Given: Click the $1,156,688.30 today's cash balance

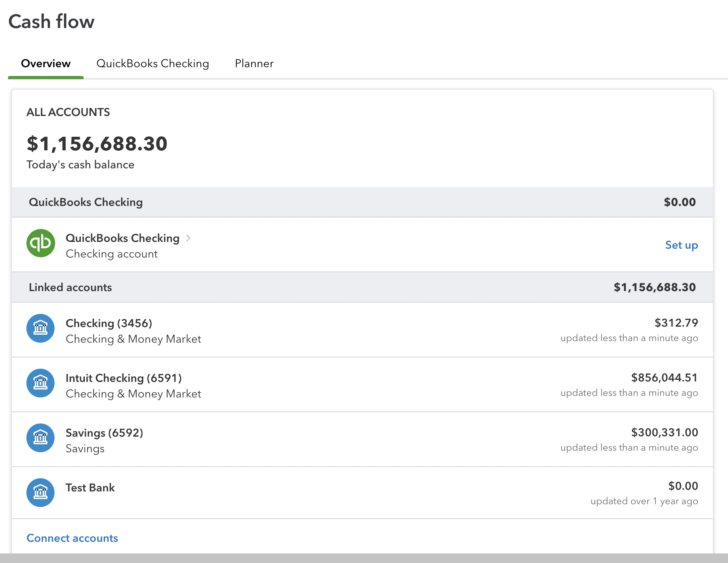Looking at the screenshot, I should 97,144.
